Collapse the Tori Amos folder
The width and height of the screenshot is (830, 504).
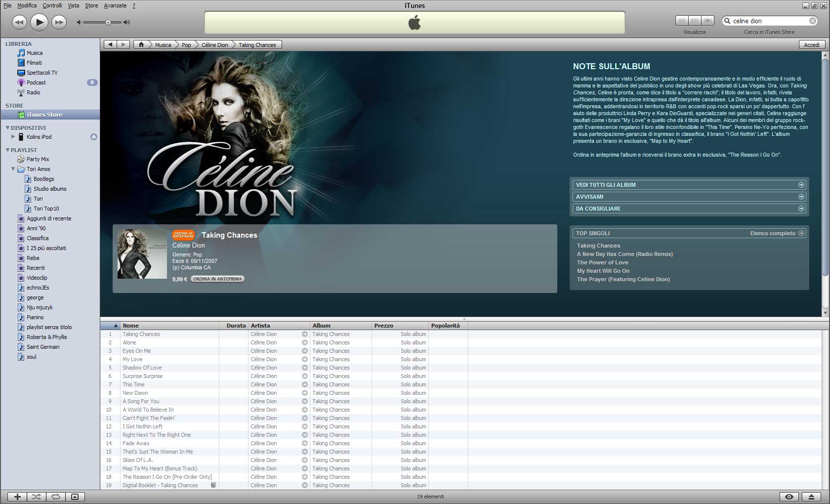13,169
